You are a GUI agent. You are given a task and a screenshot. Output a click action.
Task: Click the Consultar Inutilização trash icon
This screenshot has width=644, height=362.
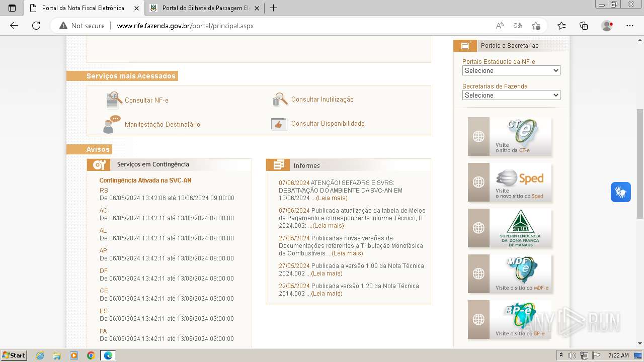280,100
